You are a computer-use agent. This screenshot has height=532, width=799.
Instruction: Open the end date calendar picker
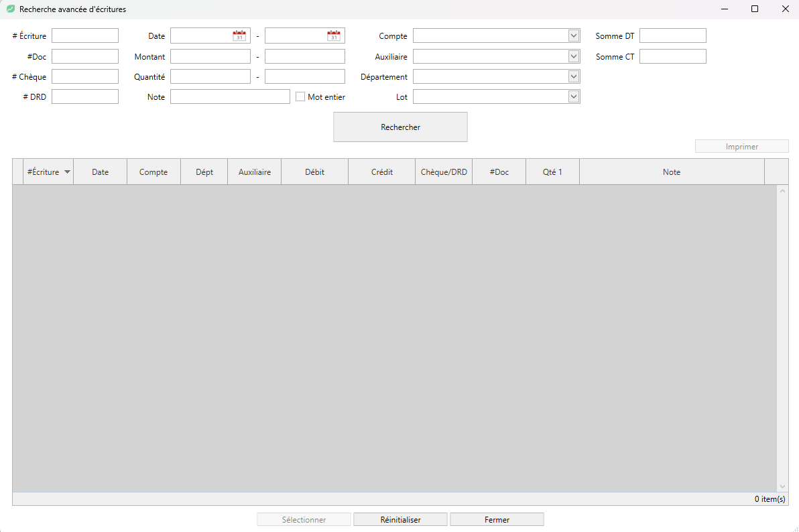(334, 36)
